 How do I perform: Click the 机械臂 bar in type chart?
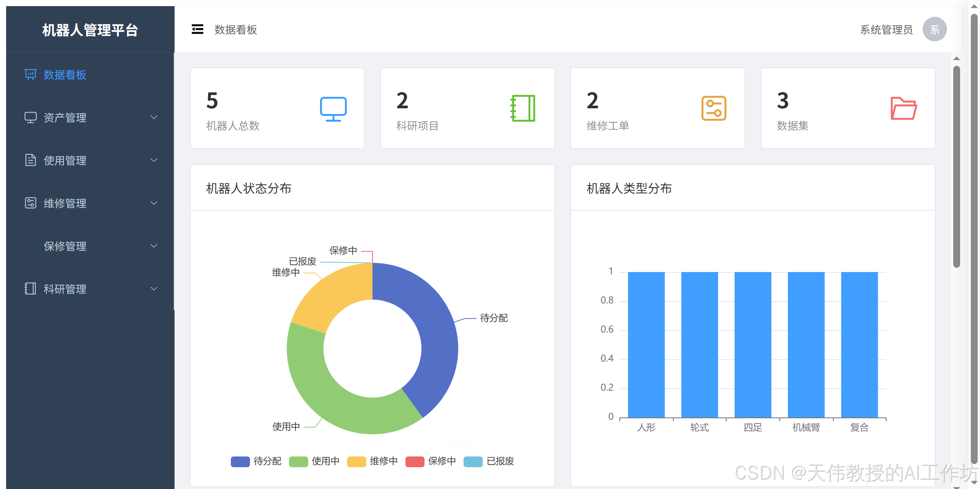[x=806, y=345]
